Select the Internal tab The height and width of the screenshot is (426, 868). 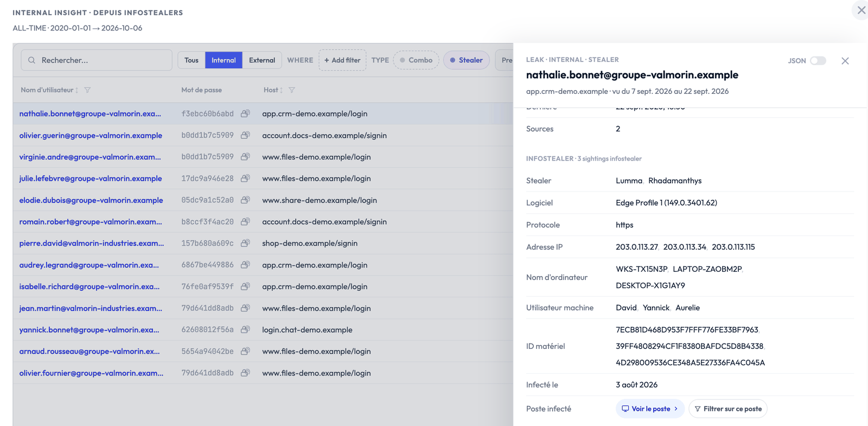pos(224,60)
